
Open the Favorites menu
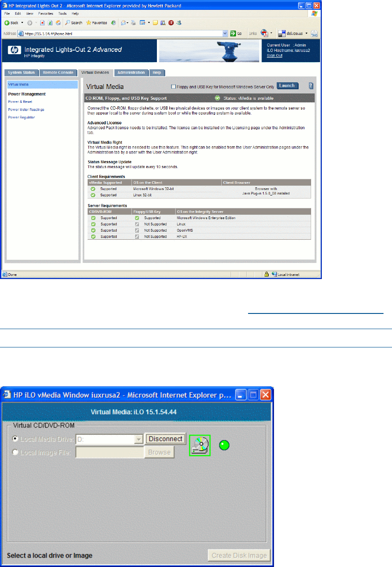[x=46, y=14]
